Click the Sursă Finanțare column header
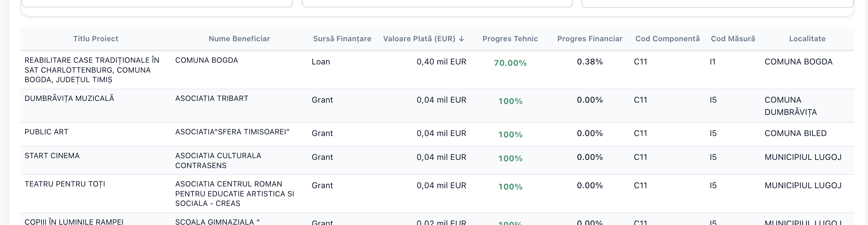This screenshot has width=868, height=225. point(342,39)
